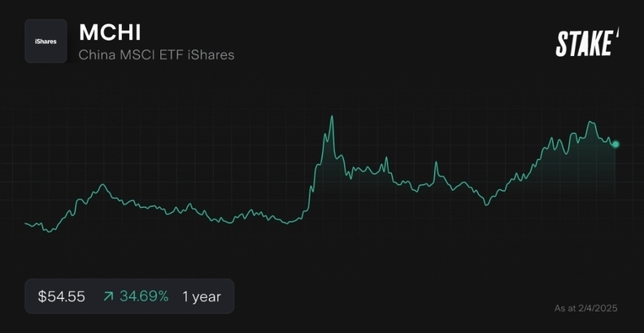The height and width of the screenshot is (333, 644).
Task: Select the 1 year period label
Action: [x=202, y=296]
